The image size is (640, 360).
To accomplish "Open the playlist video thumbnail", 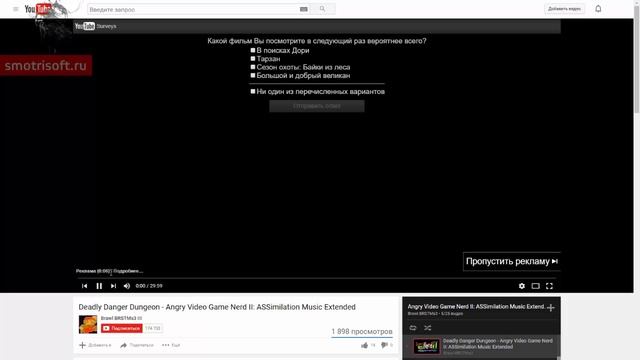I will (x=427, y=347).
